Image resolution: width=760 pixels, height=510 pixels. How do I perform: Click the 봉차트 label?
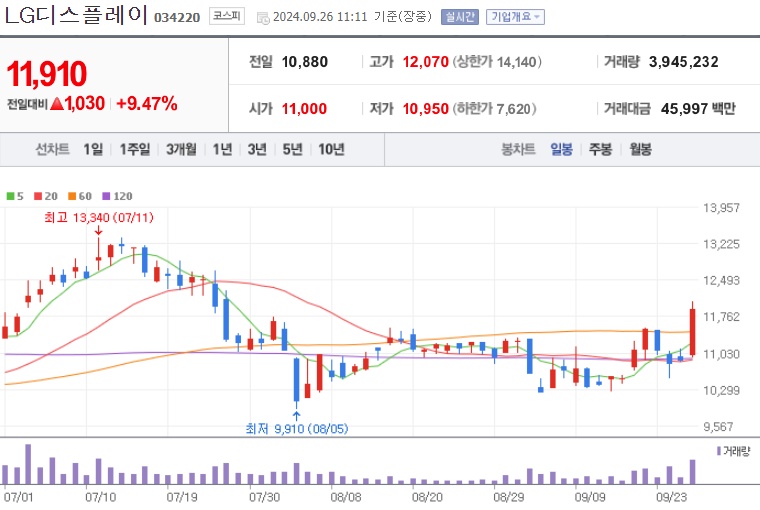pyautogui.click(x=518, y=149)
